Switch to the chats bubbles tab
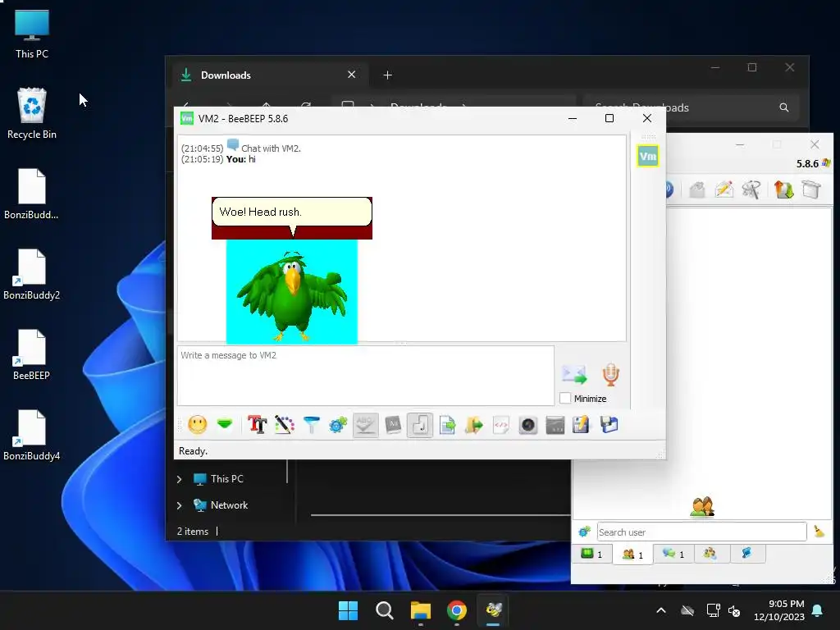The height and width of the screenshot is (630, 840). pos(673,554)
